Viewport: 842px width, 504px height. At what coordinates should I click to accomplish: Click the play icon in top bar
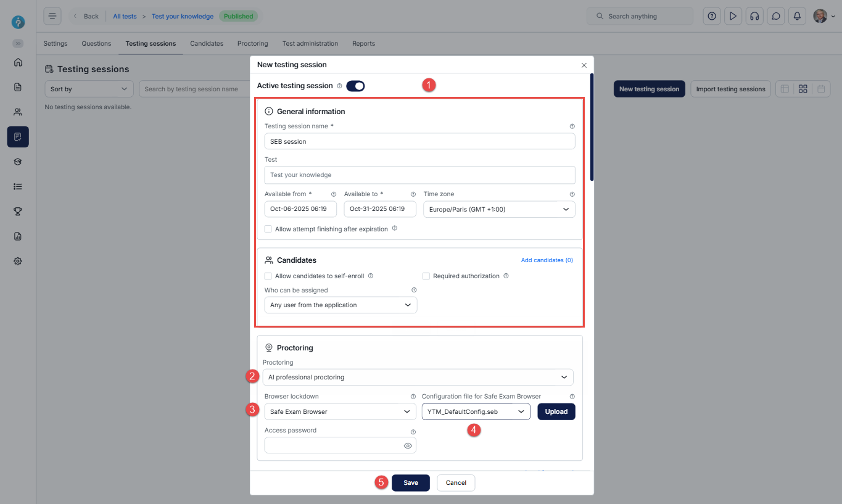coord(733,16)
